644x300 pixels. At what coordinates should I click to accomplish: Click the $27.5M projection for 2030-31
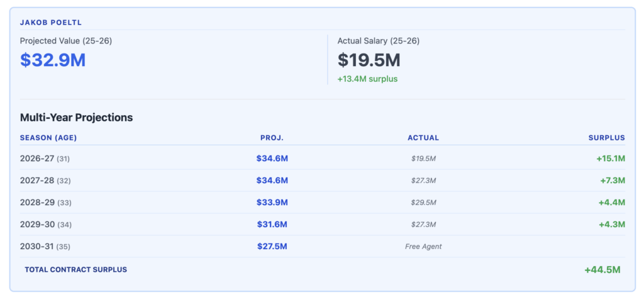[x=272, y=247]
